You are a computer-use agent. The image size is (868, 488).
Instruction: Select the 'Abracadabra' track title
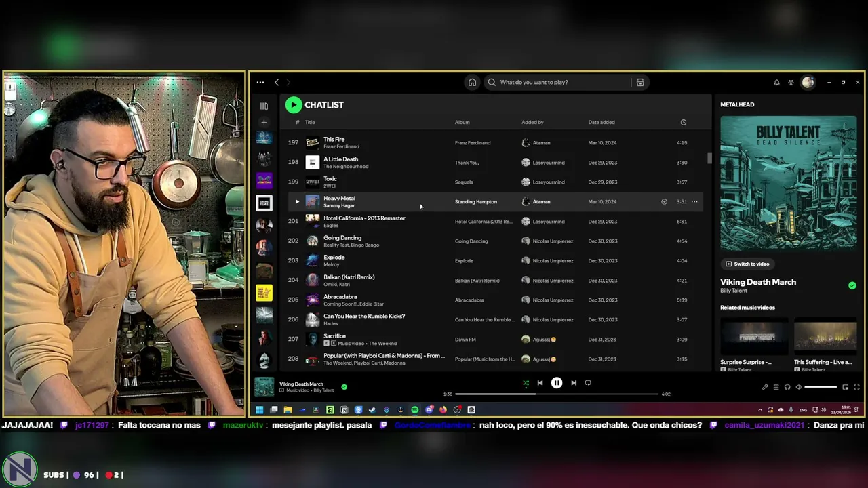pos(340,296)
